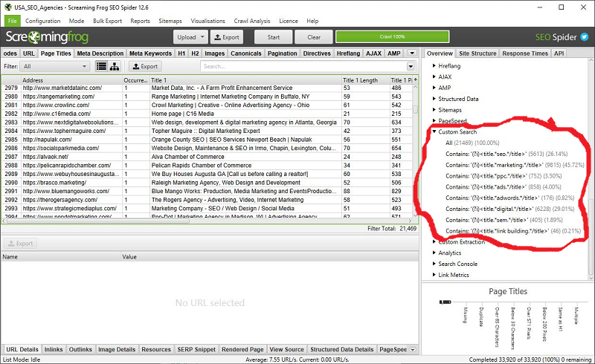Select the row for https://brasco.marketing/
The height and width of the screenshot is (364, 595).
click(208, 183)
